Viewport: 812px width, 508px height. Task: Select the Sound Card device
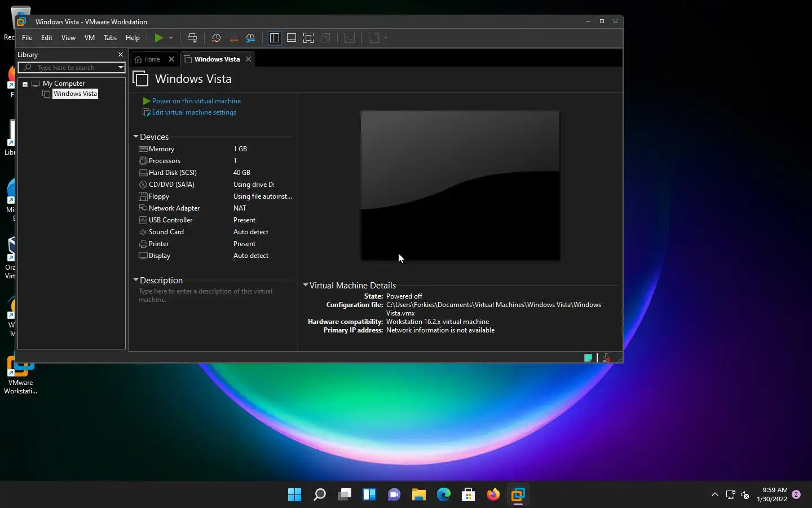click(215, 232)
